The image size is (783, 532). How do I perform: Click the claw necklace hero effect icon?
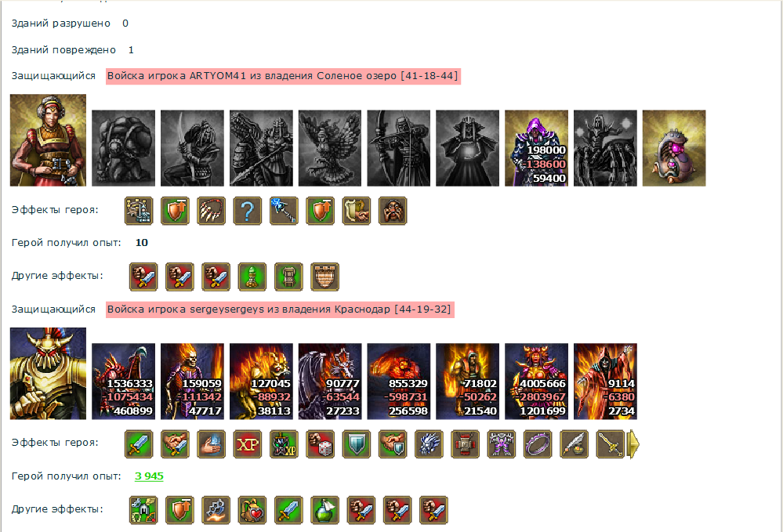pos(211,211)
